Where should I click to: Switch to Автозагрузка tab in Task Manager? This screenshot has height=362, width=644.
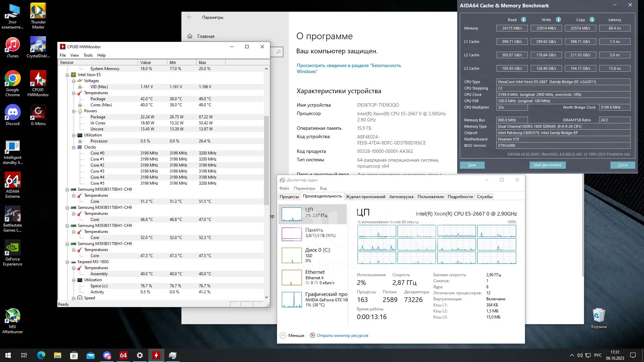(x=401, y=197)
